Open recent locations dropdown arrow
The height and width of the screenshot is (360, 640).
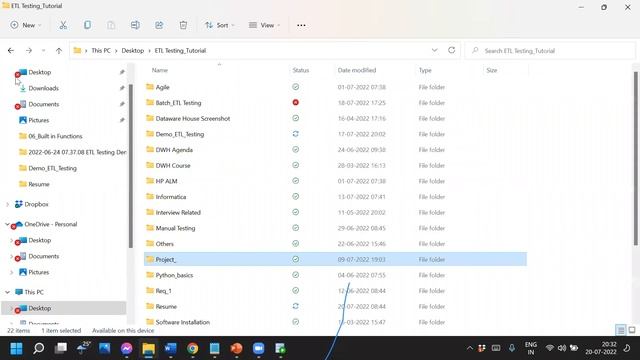43,51
